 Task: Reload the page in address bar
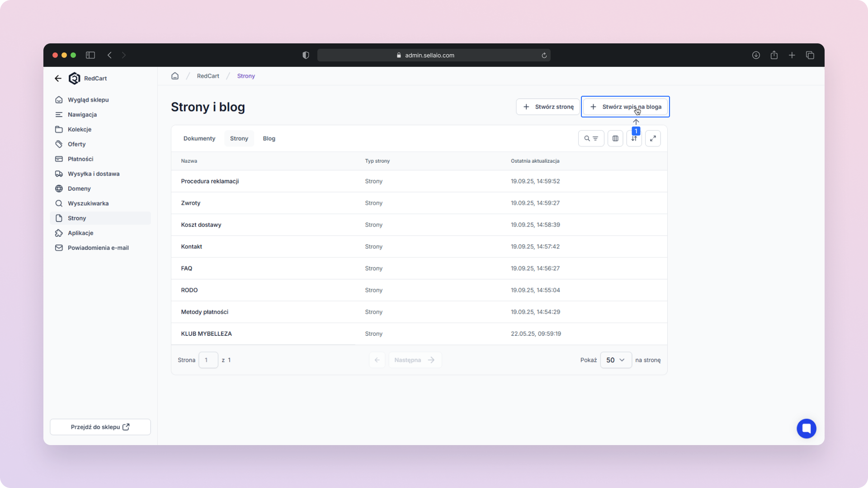[544, 55]
